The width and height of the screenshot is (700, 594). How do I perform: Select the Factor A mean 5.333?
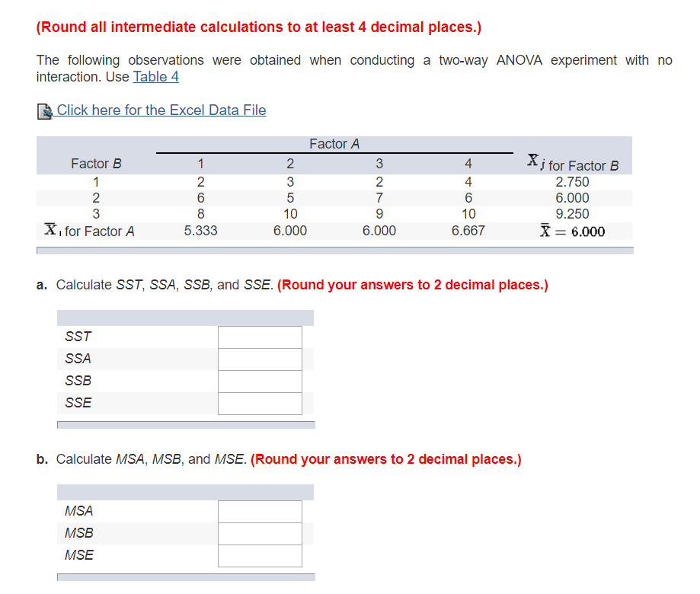pos(200,231)
